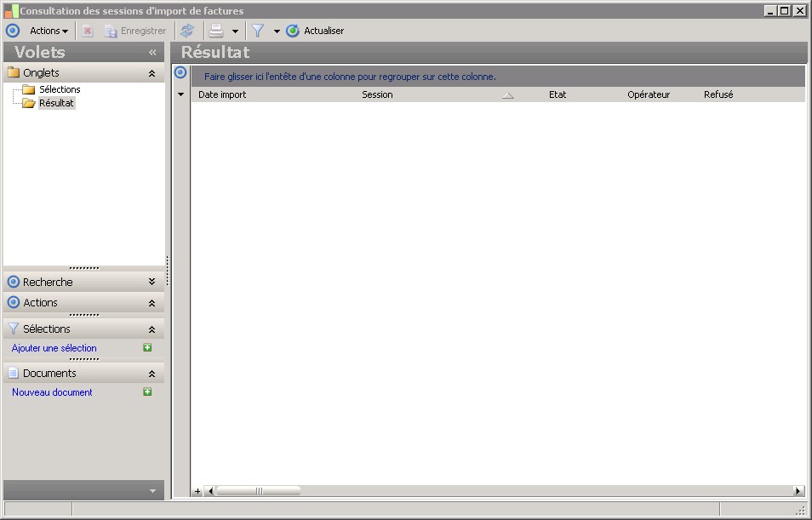Viewport: 812px width, 520px height.
Task: Open the filter dropdown arrow
Action: (x=277, y=31)
